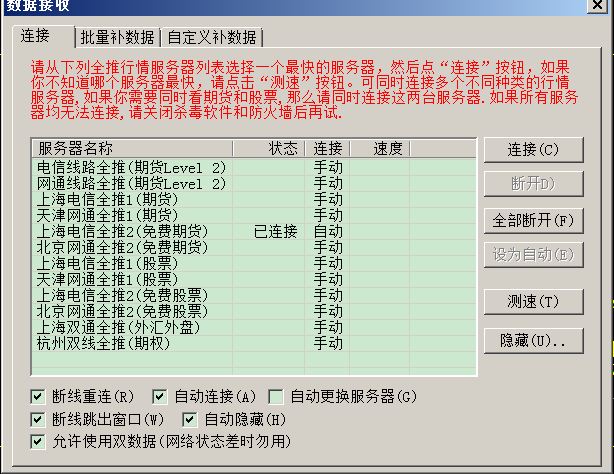Click the 速度 column header
The image size is (614, 474).
pos(388,148)
